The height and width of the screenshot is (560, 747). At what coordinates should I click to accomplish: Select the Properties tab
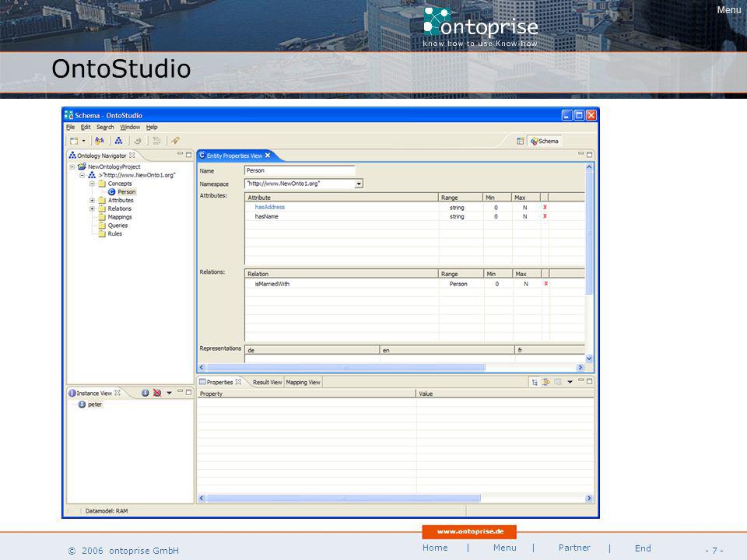[220, 382]
